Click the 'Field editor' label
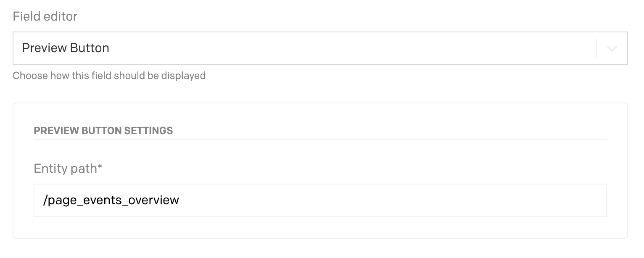This screenshot has width=644, height=258. (45, 17)
